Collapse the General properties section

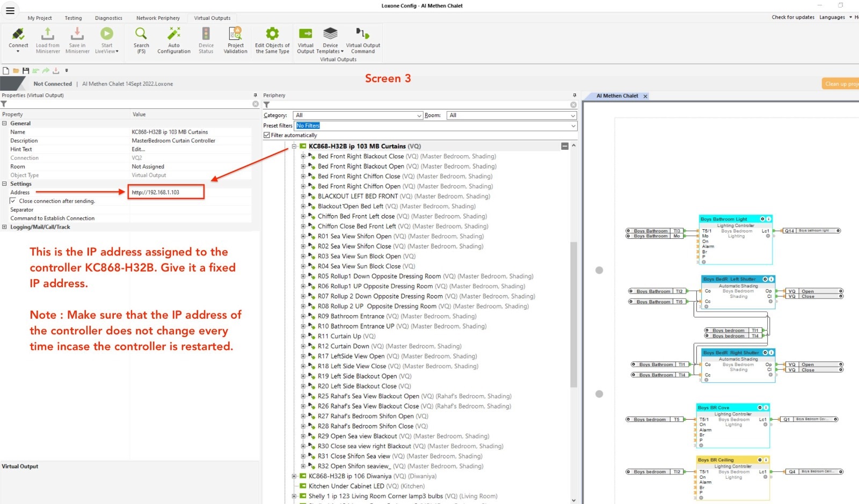point(4,123)
